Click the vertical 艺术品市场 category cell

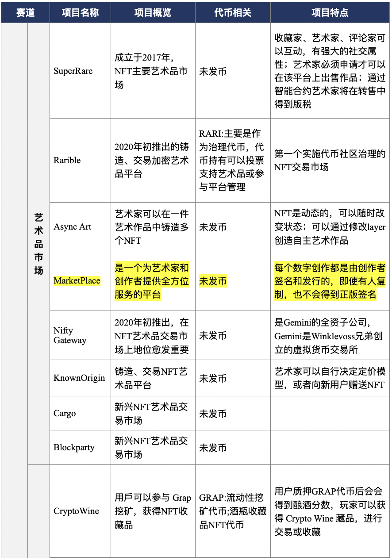pyautogui.click(x=38, y=244)
